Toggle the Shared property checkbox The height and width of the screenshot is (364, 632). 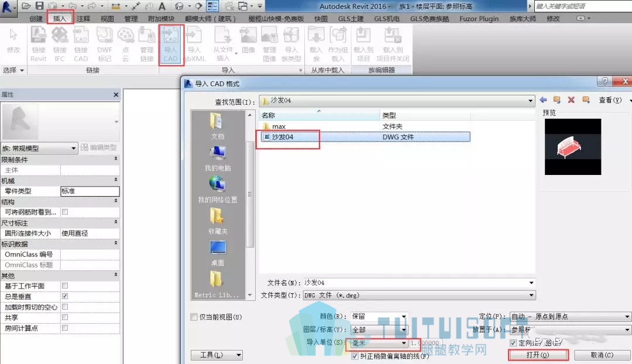pyautogui.click(x=65, y=317)
